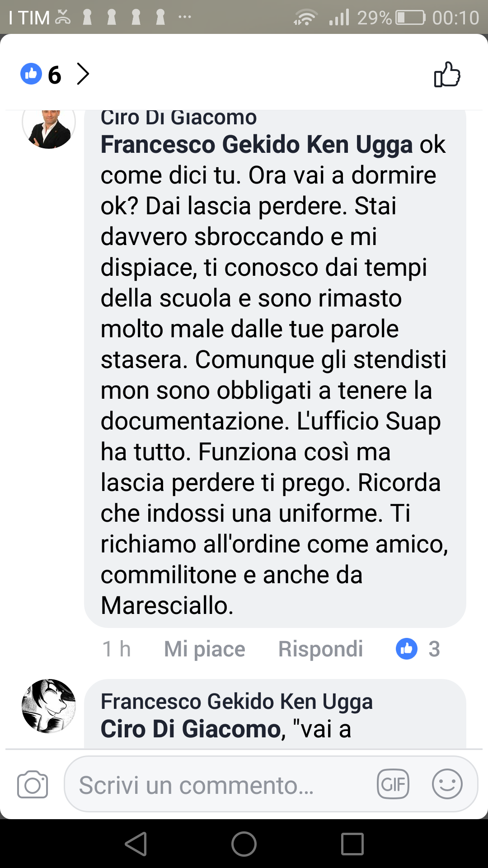Tap the Android back navigation button
Viewport: 488px width, 868px height.
click(x=136, y=844)
